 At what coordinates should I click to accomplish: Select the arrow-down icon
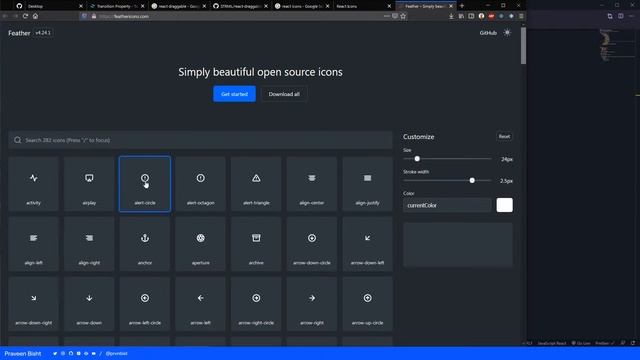pyautogui.click(x=89, y=304)
